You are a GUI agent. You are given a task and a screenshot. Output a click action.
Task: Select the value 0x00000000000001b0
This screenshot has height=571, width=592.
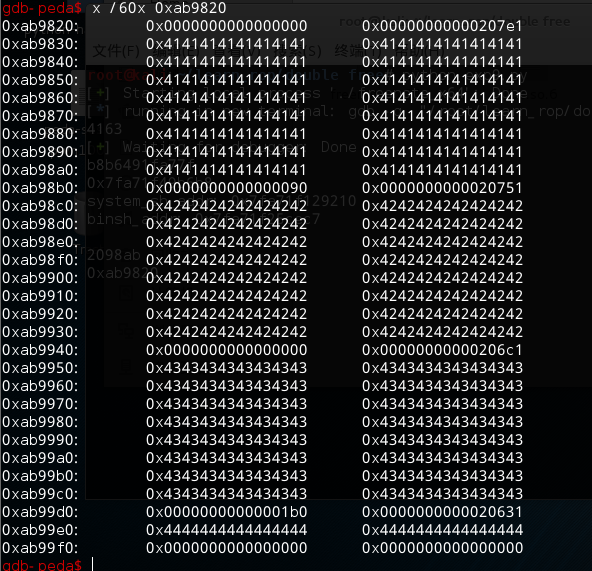point(227,512)
